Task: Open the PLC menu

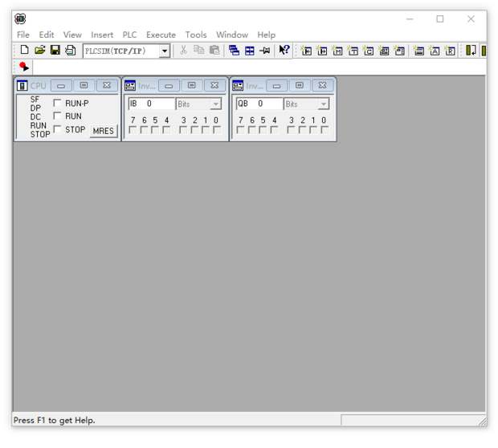Action: [129, 35]
